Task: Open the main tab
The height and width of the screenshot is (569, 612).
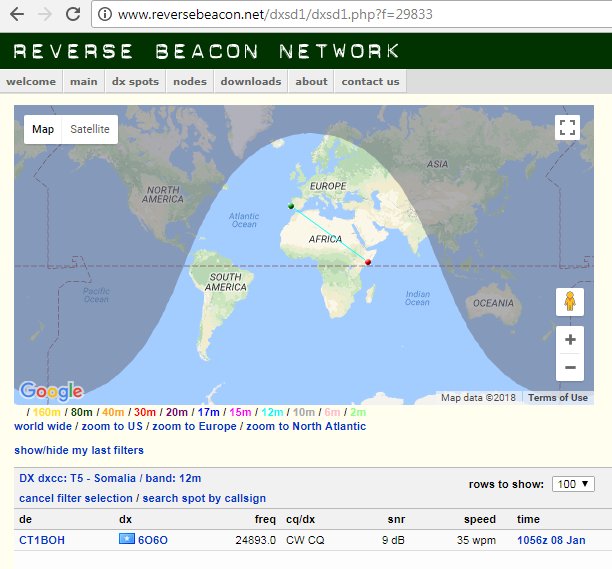Action: pyautogui.click(x=84, y=82)
